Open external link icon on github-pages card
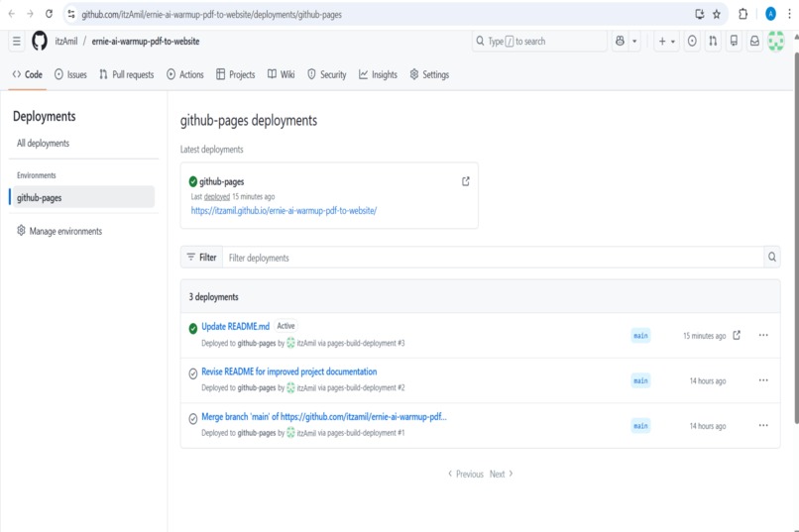This screenshot has width=799, height=532. click(466, 181)
